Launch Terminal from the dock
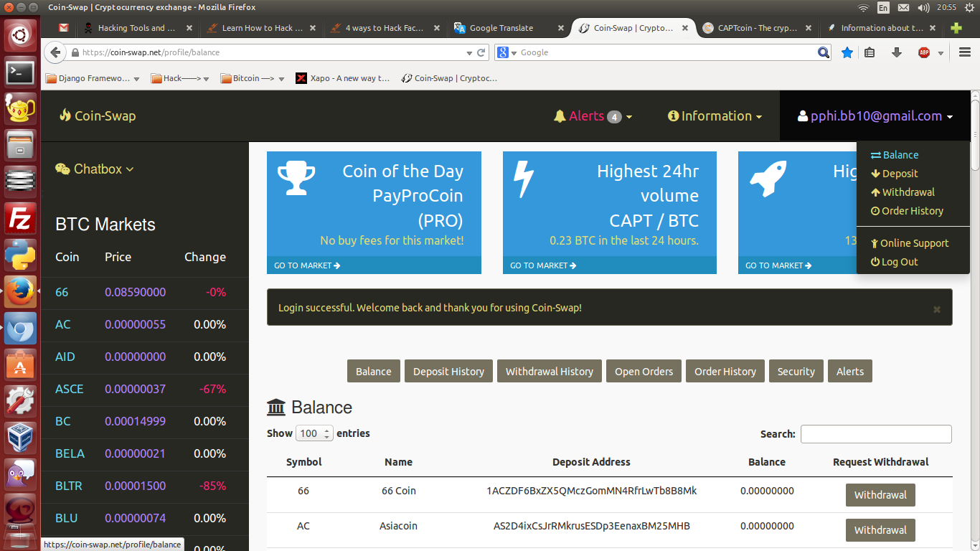The height and width of the screenshot is (551, 980). pos(20,72)
